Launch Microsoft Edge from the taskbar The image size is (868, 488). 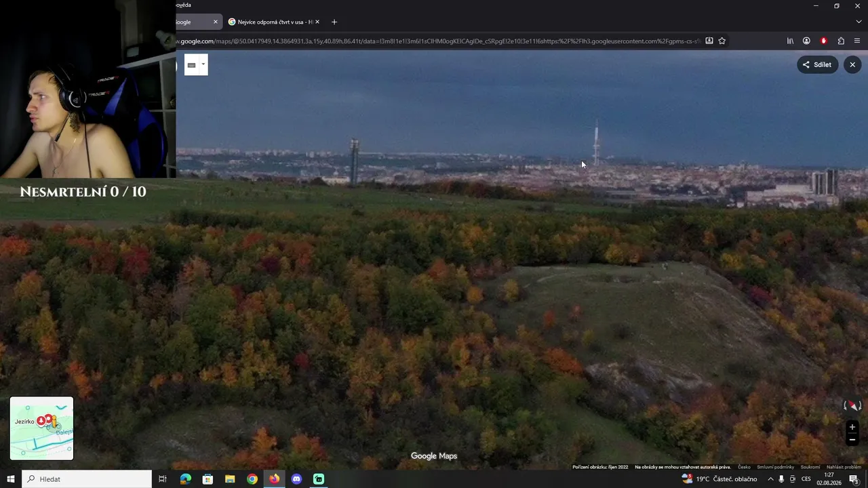click(185, 479)
